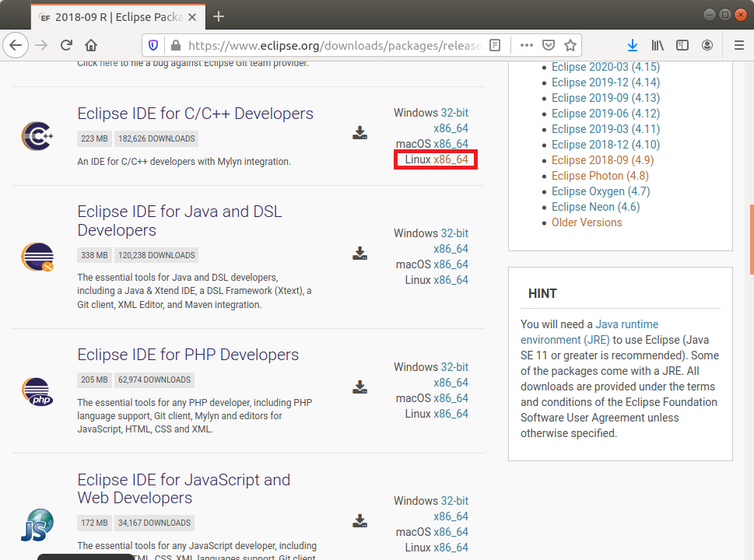754x560 pixels.
Task: Download Java and DSL Windows x86_64 build
Action: (x=451, y=249)
